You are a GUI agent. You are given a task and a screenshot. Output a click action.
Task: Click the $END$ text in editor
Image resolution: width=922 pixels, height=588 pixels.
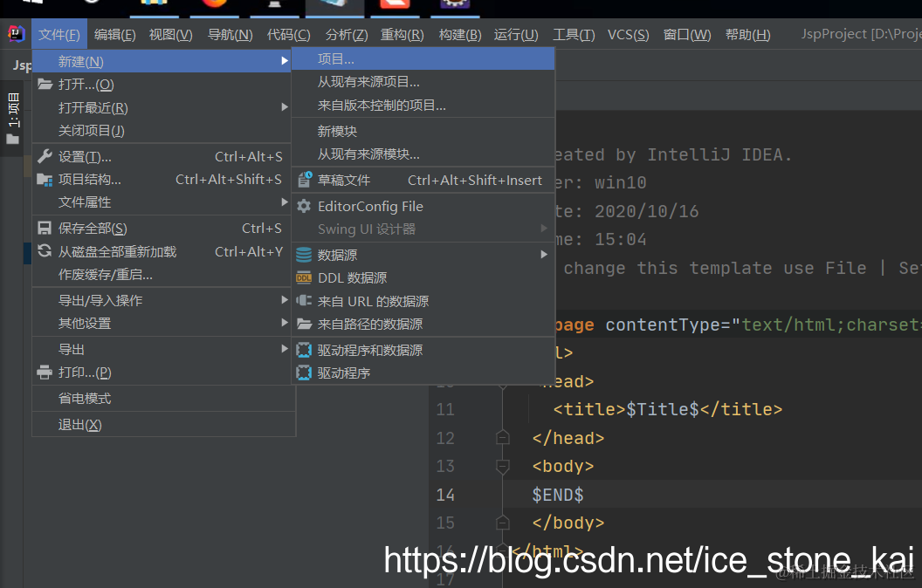coord(557,495)
